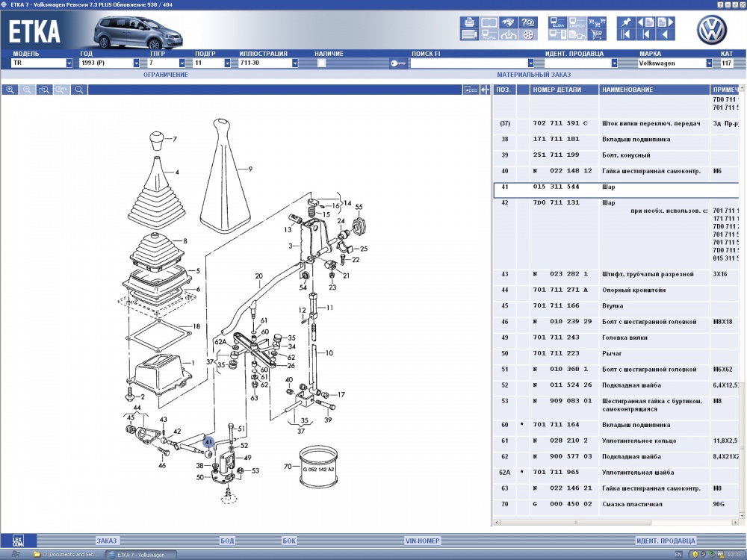
Task: Click the printer icon in the toolbar
Action: point(469,22)
